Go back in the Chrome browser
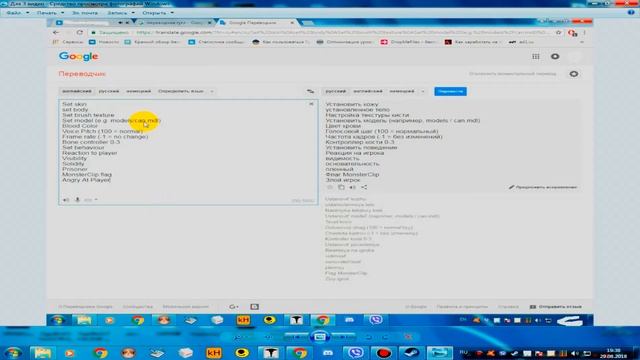 tap(56, 33)
